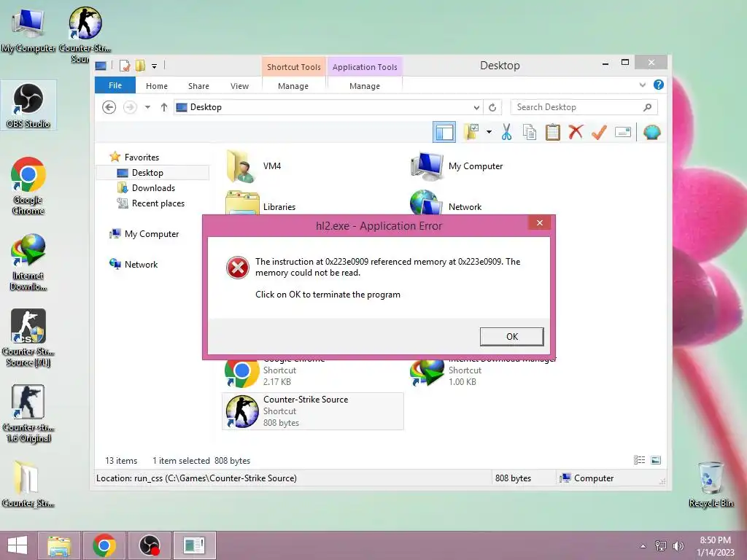Image resolution: width=747 pixels, height=560 pixels.
Task: Click the red X Delete icon
Action: point(576,132)
